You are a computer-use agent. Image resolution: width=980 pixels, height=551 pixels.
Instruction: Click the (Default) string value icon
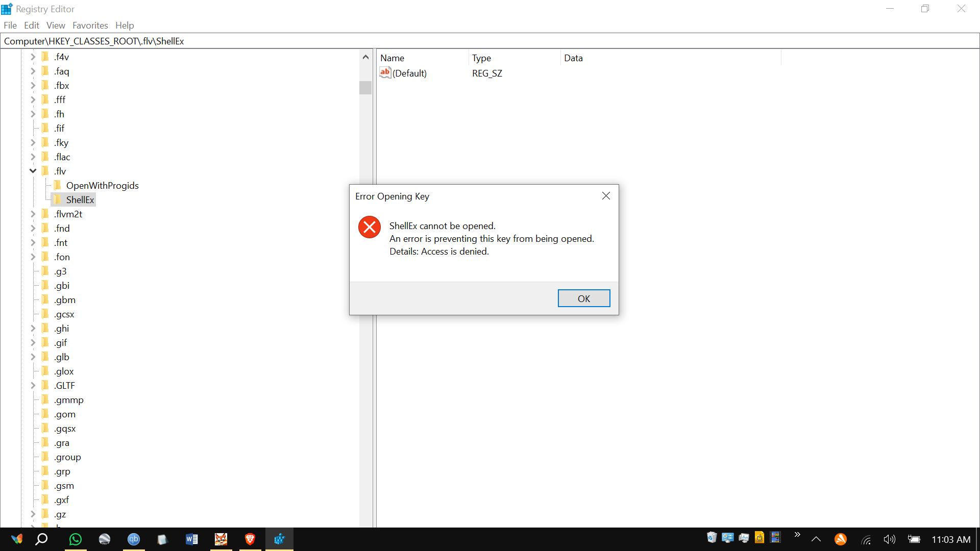tap(385, 73)
